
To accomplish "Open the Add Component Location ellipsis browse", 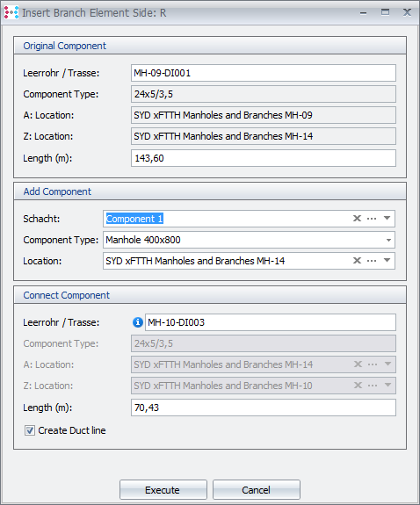I will point(372,261).
